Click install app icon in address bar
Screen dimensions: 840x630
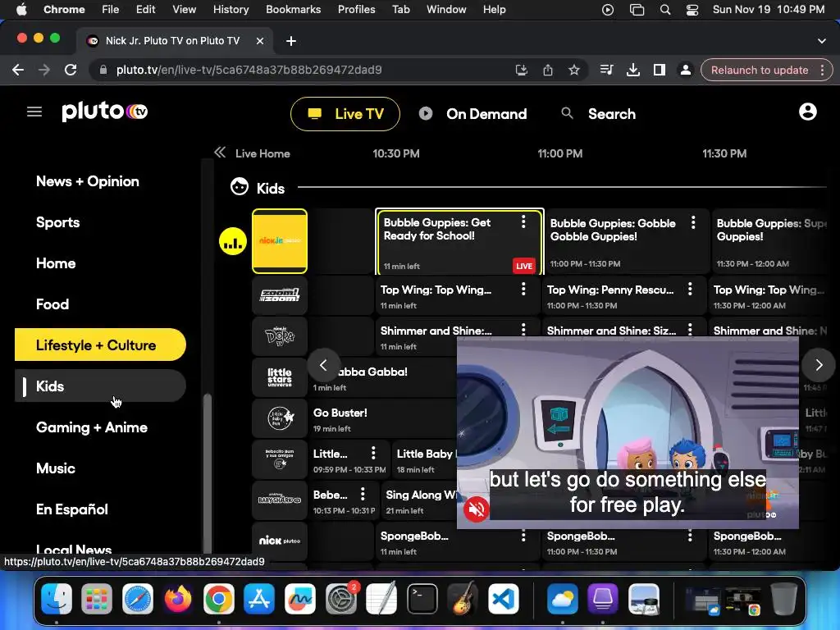click(521, 70)
